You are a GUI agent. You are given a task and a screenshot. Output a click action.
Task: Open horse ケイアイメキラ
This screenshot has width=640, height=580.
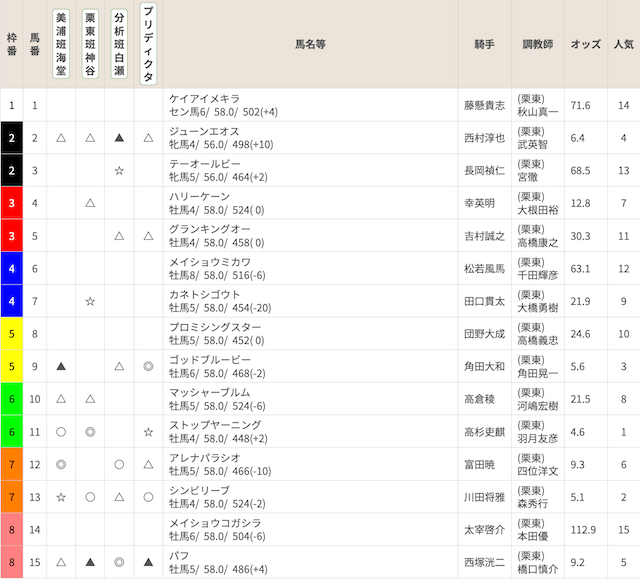click(204, 99)
